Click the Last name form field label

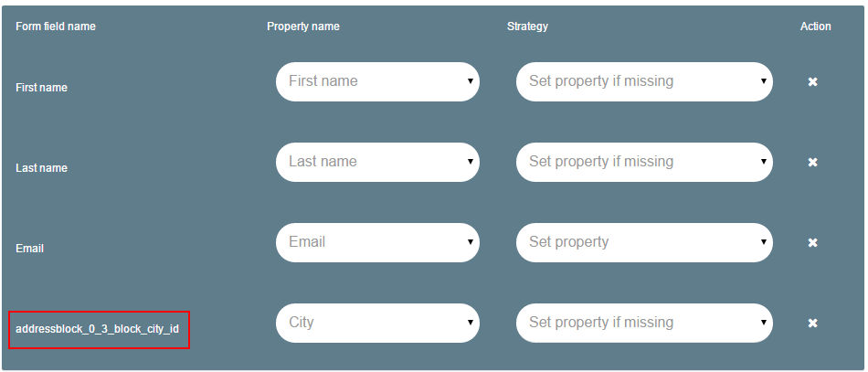pos(41,168)
